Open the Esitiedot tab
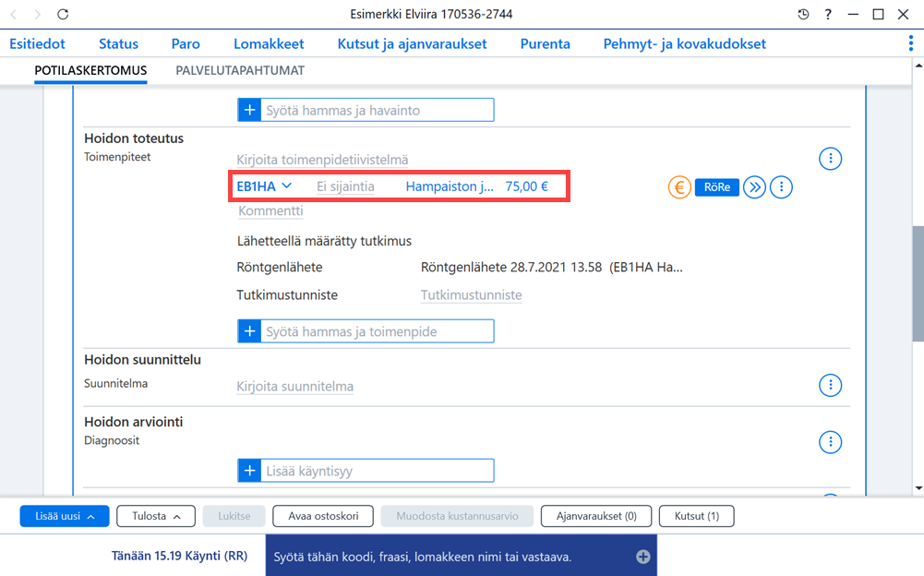The height and width of the screenshot is (576, 924). tap(37, 43)
